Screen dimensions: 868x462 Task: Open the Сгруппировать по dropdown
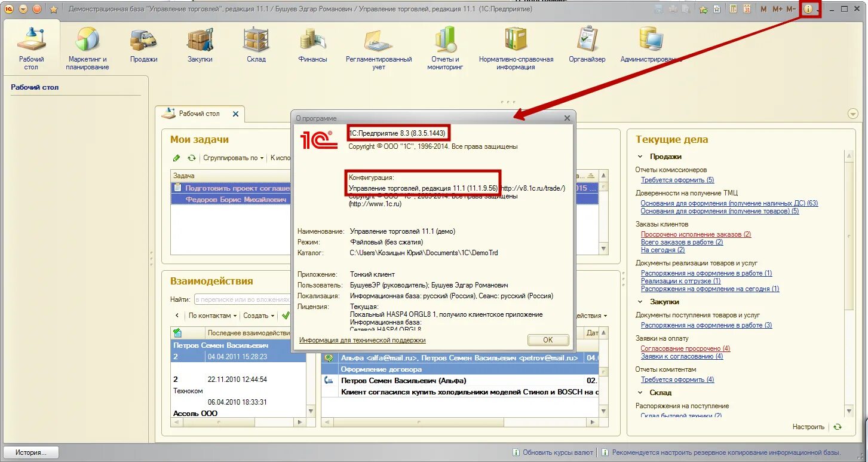click(232, 158)
